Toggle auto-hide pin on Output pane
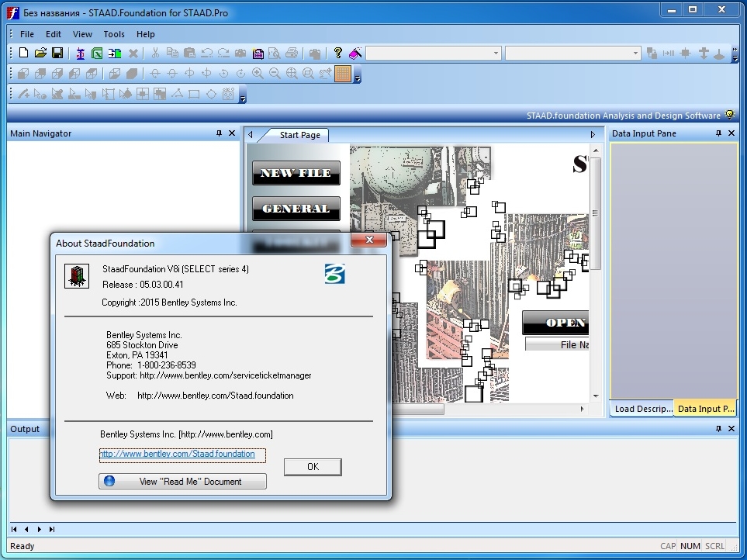 [x=718, y=429]
